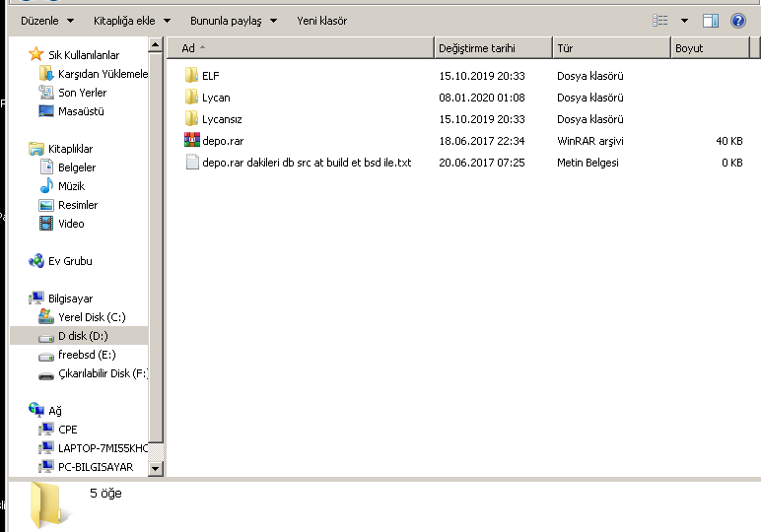This screenshot has height=532, width=761.
Task: Select the Belgeler library label
Action: tap(77, 167)
